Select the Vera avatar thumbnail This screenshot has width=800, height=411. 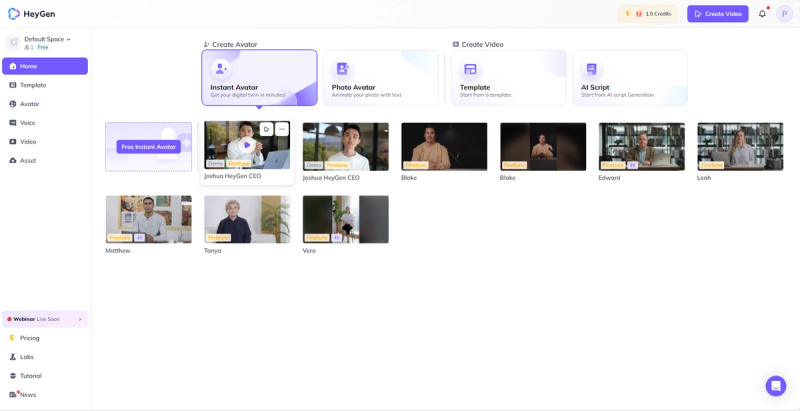pyautogui.click(x=345, y=219)
